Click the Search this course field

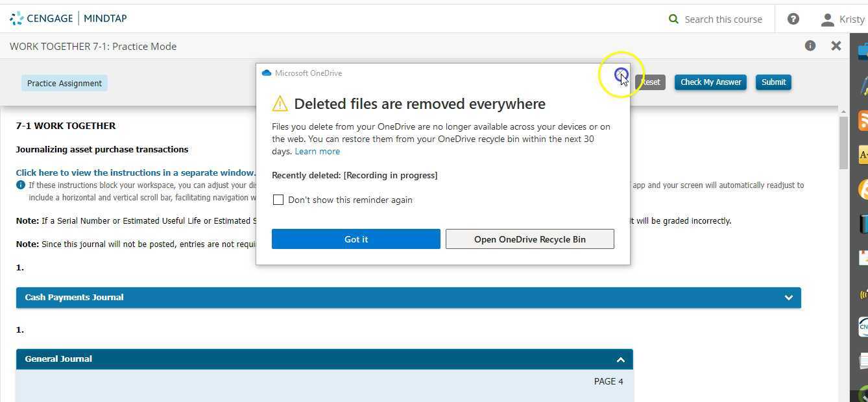tap(723, 19)
